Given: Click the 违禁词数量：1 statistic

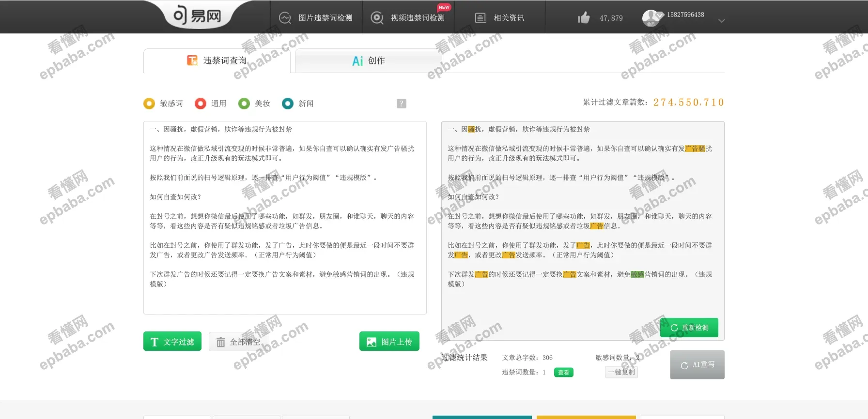Looking at the screenshot, I should (524, 372).
